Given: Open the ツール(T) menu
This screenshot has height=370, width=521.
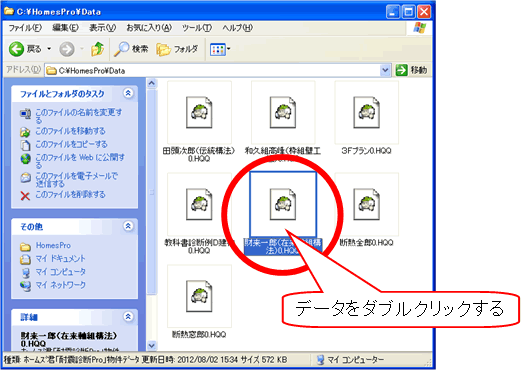Looking at the screenshot, I should click(x=197, y=28).
